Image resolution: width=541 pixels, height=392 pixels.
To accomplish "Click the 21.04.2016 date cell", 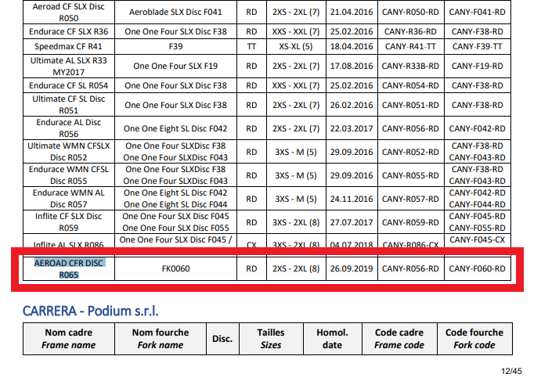I will [352, 12].
